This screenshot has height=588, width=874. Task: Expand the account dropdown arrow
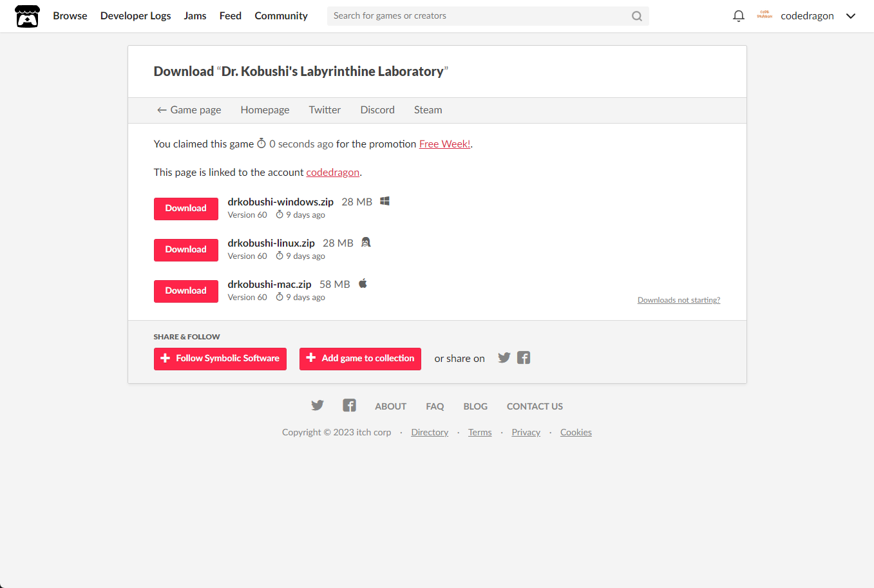click(x=851, y=16)
